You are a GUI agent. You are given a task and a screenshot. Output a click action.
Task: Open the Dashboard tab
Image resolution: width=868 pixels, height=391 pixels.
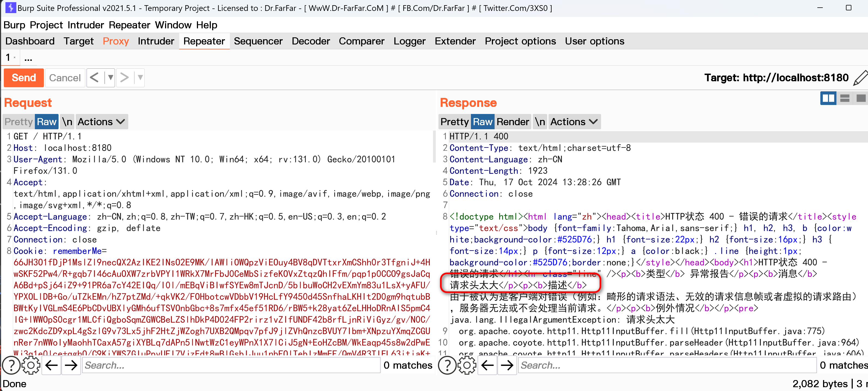(x=30, y=41)
